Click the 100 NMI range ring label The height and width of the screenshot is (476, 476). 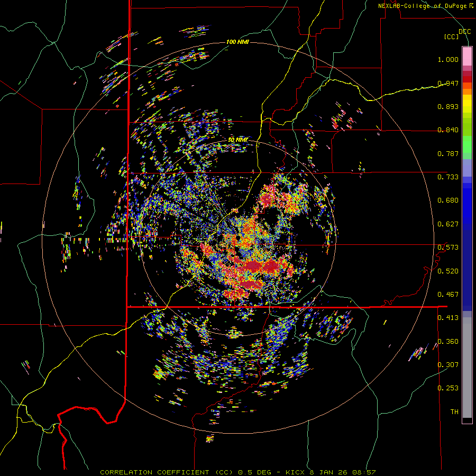pos(237,42)
